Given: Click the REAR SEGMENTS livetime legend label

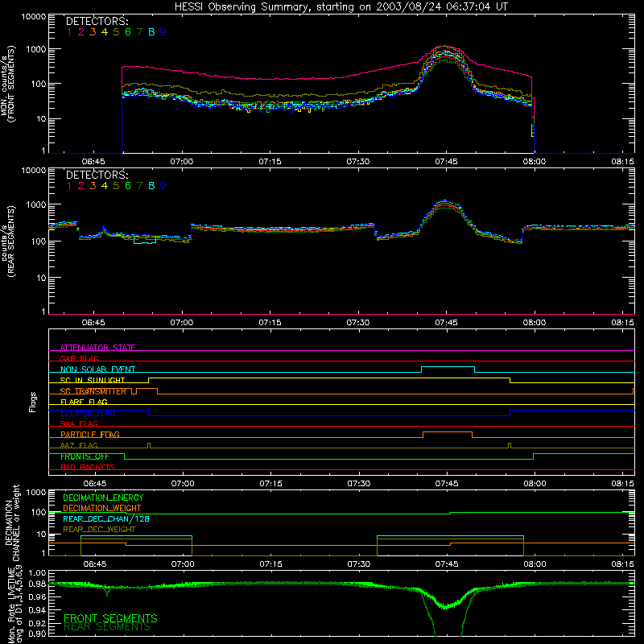Looking at the screenshot, I should (107, 627).
